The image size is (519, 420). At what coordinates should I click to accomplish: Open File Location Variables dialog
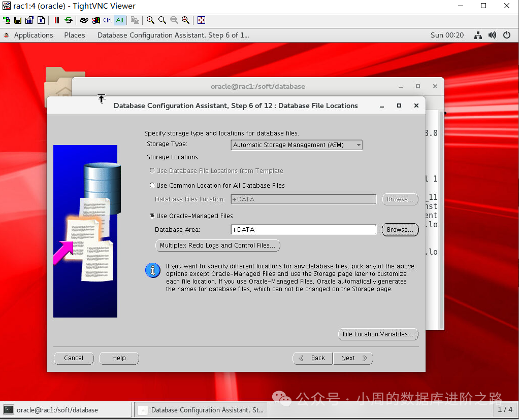[378, 334]
